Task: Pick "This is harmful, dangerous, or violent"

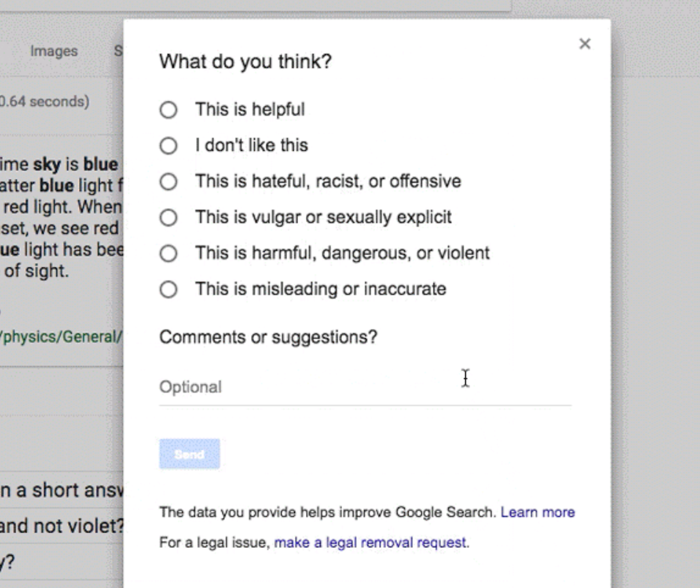Action: [x=168, y=254]
